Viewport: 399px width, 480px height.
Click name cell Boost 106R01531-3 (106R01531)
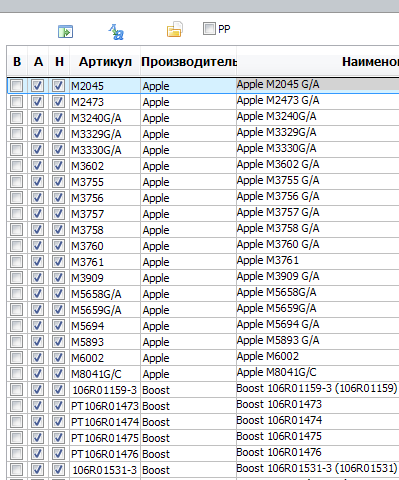tap(318, 469)
